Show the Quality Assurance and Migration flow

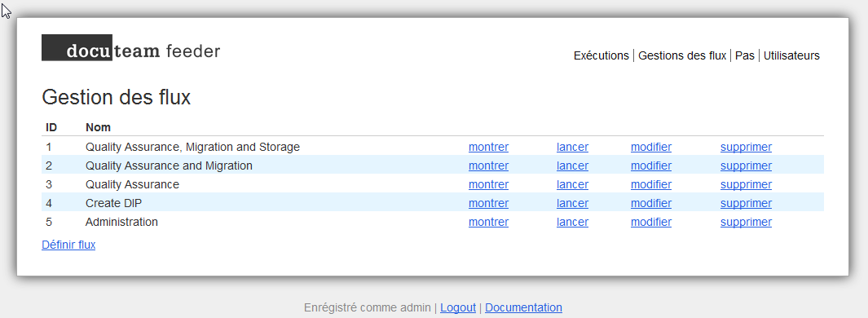coord(488,166)
